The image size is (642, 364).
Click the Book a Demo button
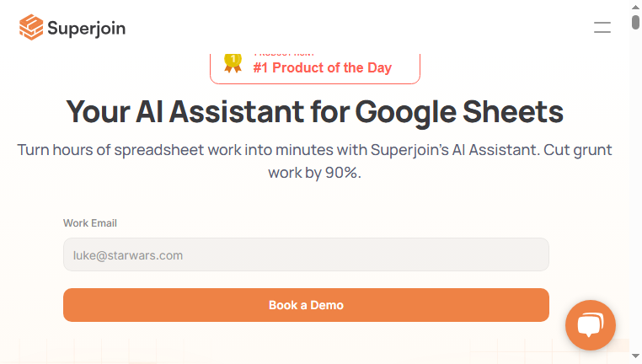pyautogui.click(x=306, y=305)
